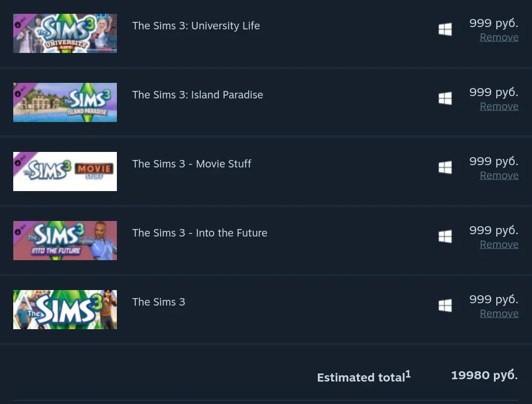Click the Estimated total footnote marker

pos(408,374)
